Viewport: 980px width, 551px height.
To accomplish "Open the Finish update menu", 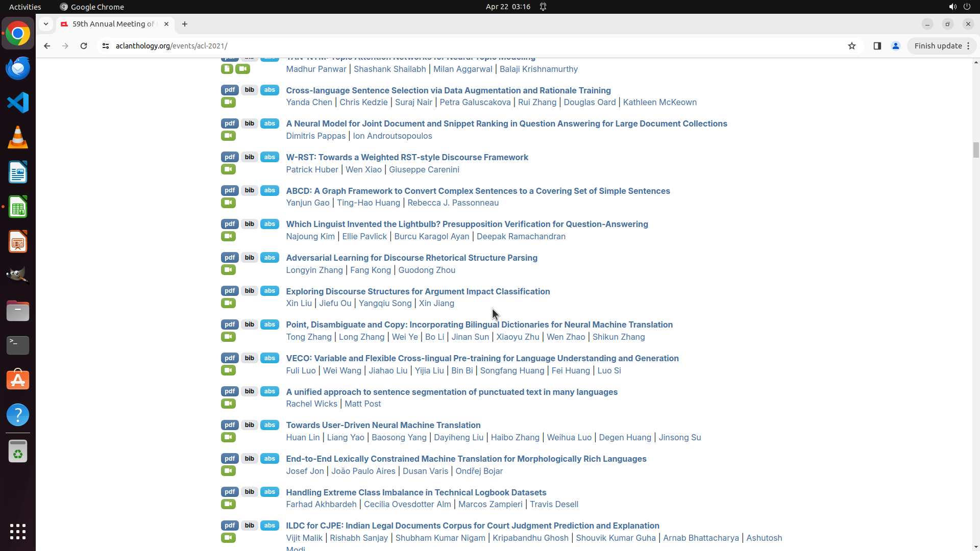I will 942,46.
